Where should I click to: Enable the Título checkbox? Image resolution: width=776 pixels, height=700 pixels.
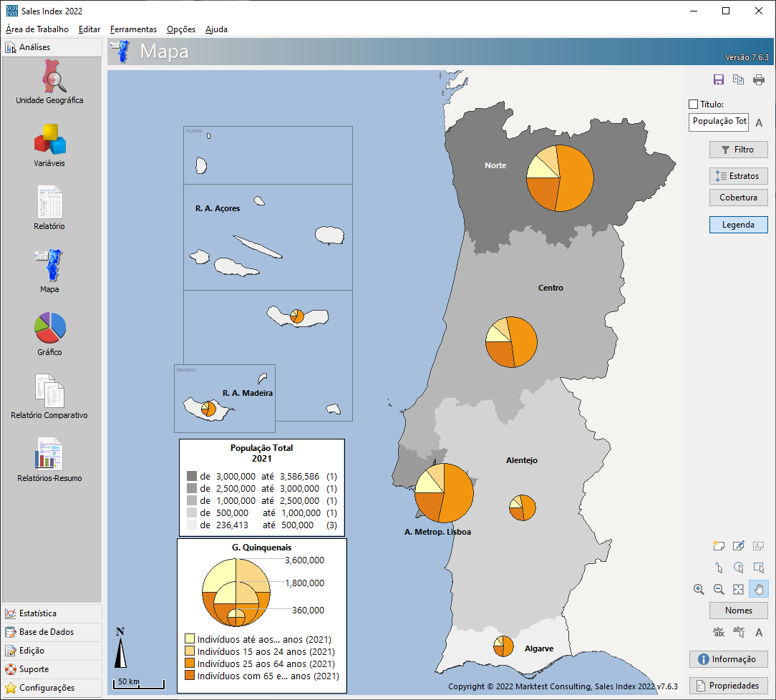pos(693,104)
